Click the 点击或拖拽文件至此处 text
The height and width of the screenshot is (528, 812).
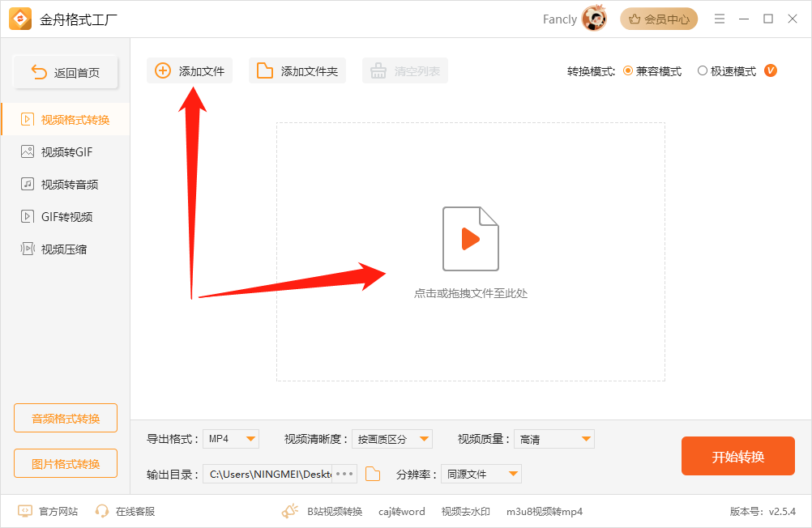point(470,293)
